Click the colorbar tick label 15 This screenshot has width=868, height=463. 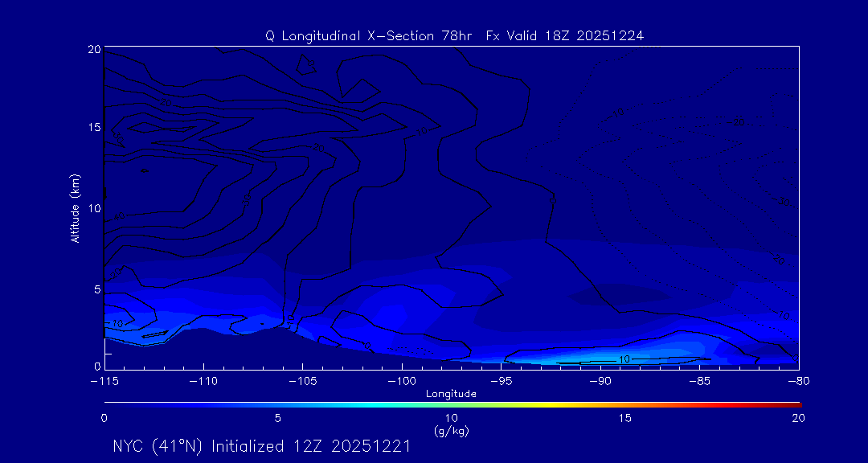tap(624, 418)
